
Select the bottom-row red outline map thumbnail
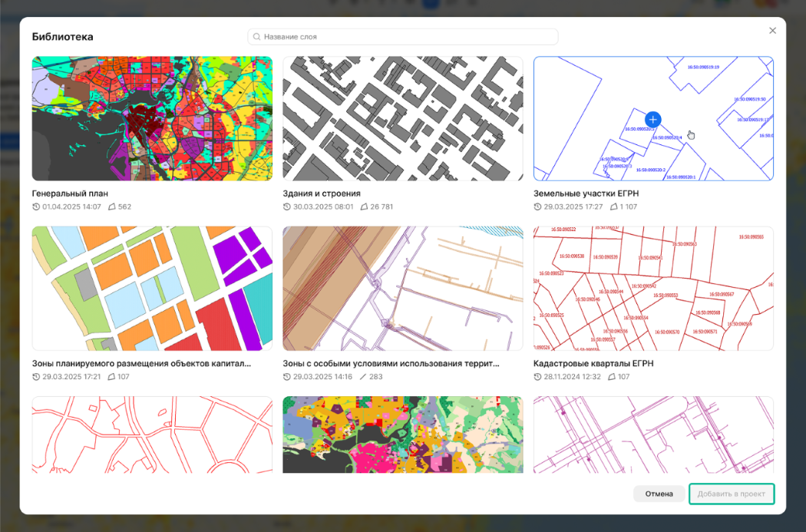click(152, 435)
